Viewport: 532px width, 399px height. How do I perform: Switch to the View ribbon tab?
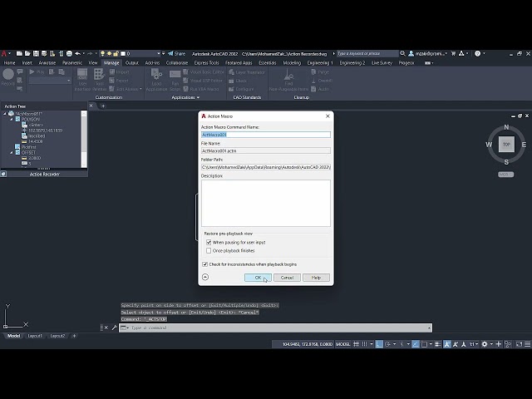(x=93, y=63)
